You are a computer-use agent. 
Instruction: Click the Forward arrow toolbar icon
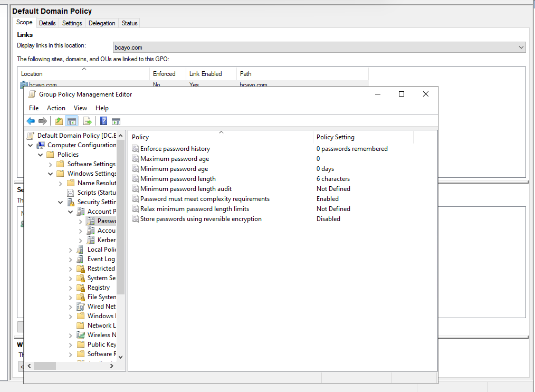pyautogui.click(x=43, y=121)
